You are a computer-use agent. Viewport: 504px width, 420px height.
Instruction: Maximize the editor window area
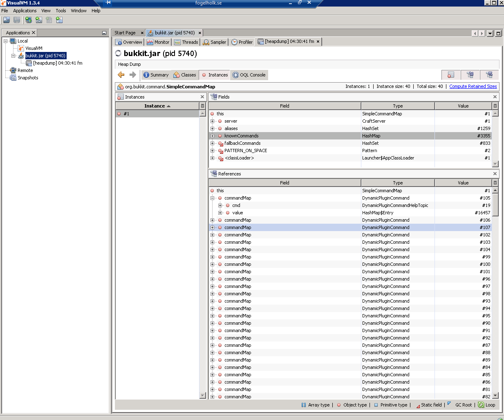pos(498,34)
